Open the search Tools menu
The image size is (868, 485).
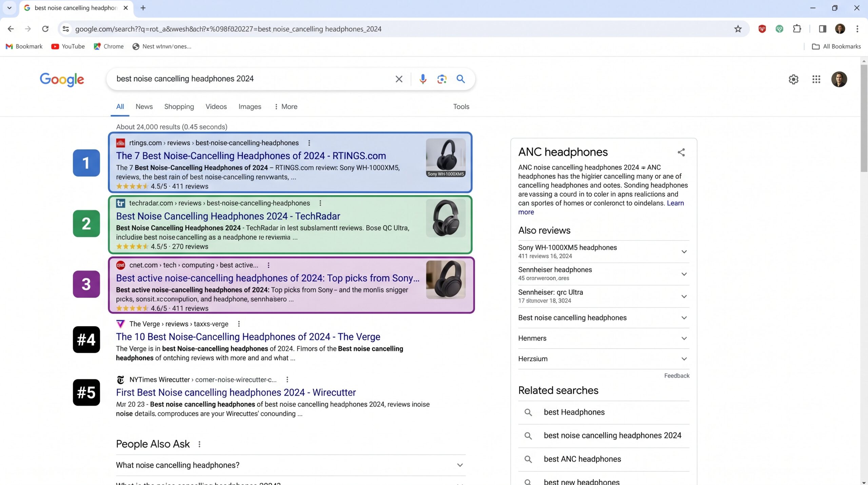click(x=461, y=107)
